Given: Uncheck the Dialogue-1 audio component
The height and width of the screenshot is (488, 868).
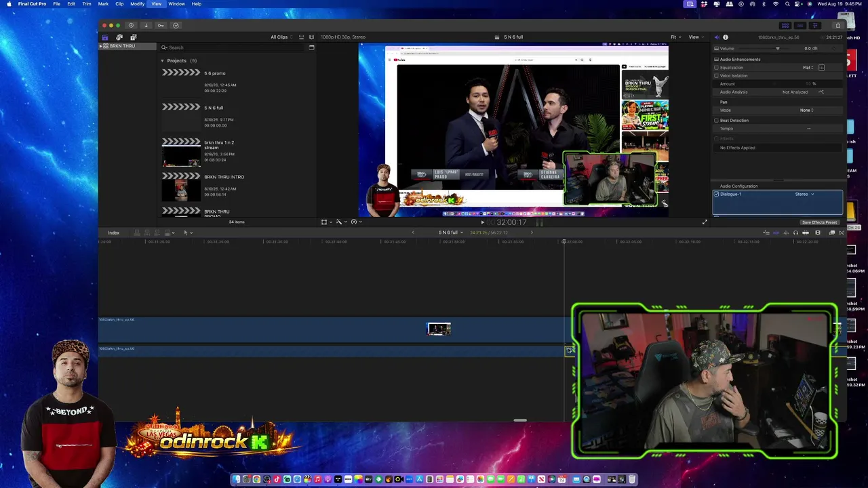Looking at the screenshot, I should pos(716,195).
